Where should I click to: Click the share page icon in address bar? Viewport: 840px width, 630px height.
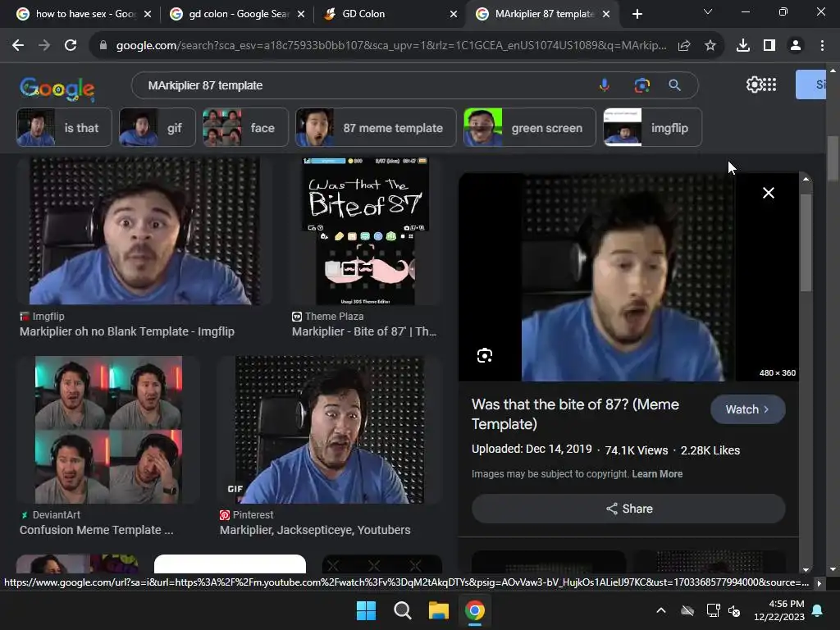(684, 46)
